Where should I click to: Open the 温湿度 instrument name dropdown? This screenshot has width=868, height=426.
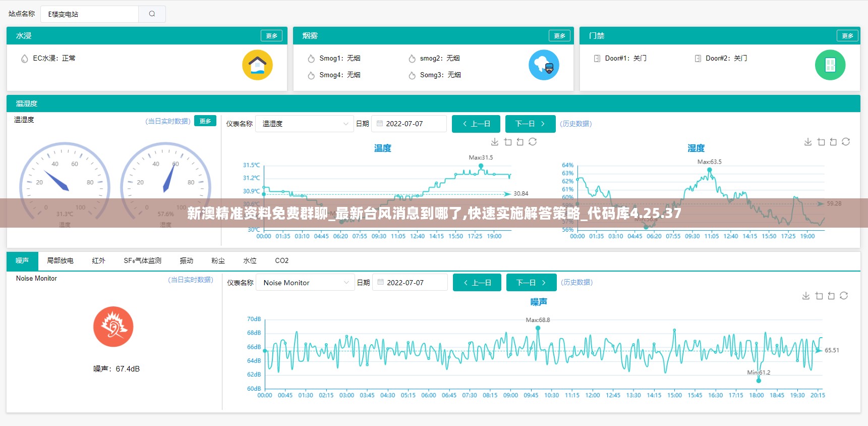click(x=304, y=124)
